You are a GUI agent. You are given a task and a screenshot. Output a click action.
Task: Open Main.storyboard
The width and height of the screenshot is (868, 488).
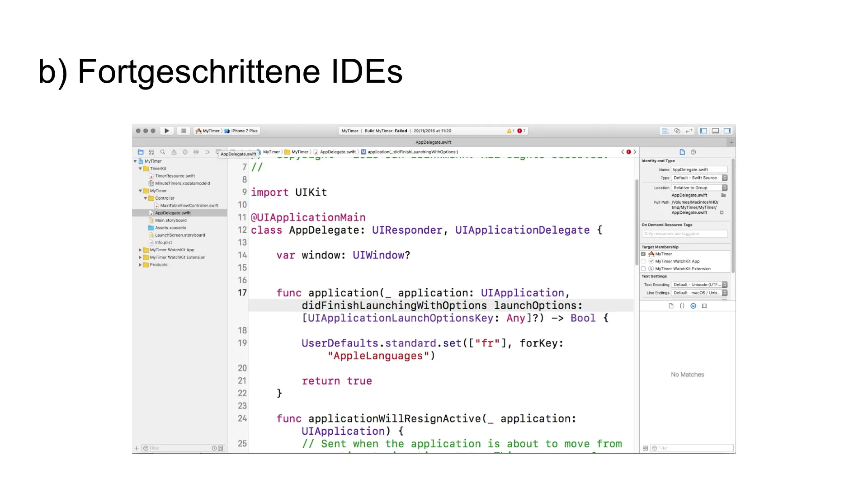(x=170, y=221)
